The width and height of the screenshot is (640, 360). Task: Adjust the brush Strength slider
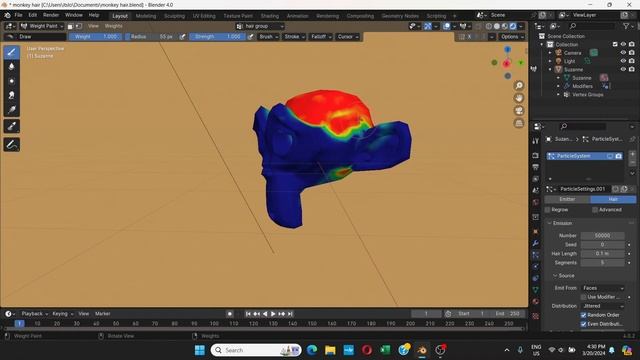[x=218, y=37]
